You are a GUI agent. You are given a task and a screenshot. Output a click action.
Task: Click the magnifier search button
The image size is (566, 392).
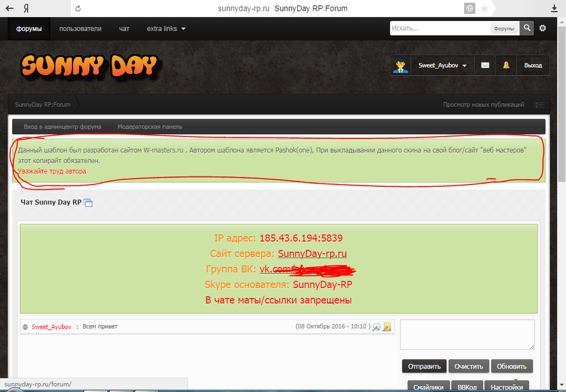pyautogui.click(x=527, y=28)
